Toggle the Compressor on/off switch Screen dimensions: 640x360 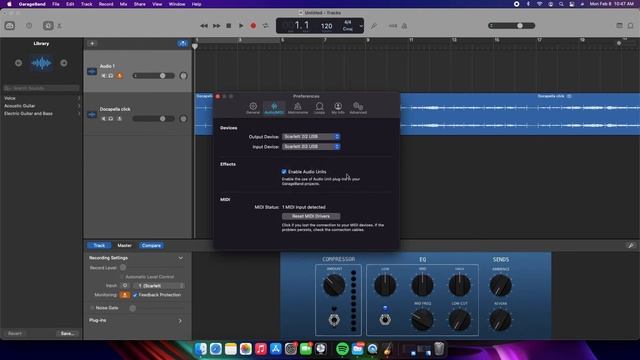334,320
